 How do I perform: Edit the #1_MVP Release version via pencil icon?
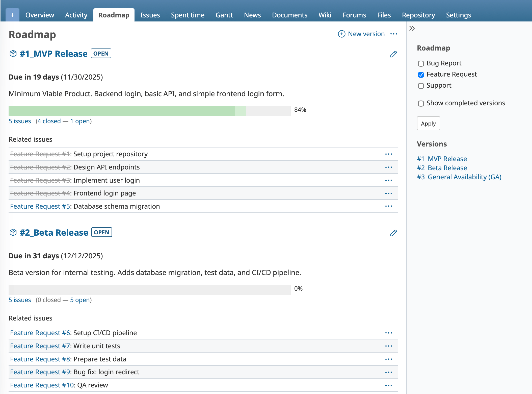(x=393, y=54)
